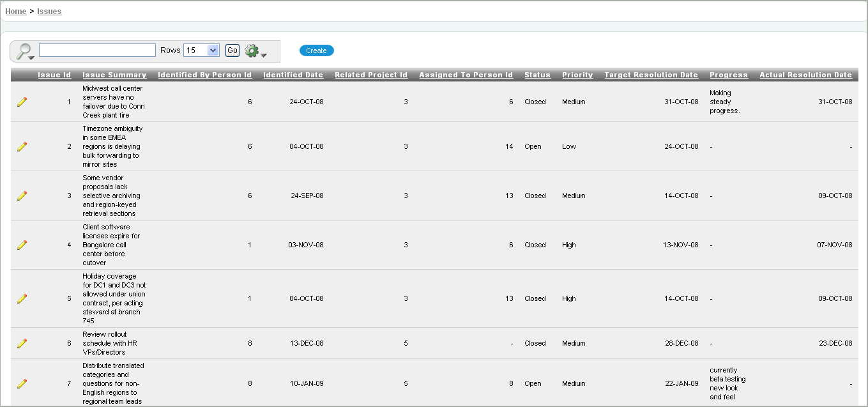Click in the search text field
Screen dimensions: 868x407
pos(97,50)
